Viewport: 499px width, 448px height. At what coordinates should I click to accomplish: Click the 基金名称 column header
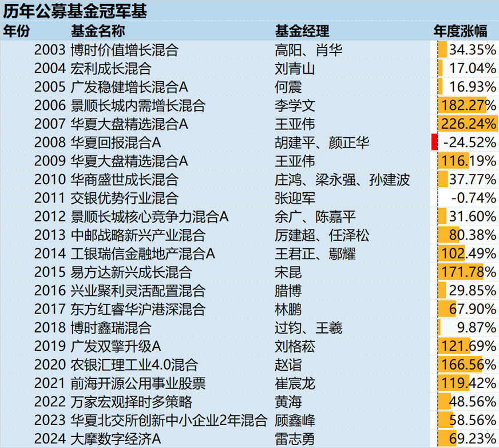[98, 31]
